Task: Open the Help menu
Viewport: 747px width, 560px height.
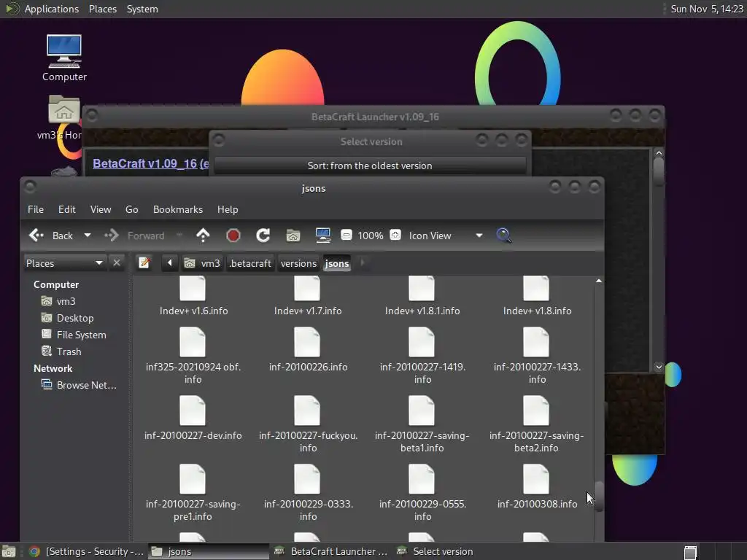Action: pos(228,209)
